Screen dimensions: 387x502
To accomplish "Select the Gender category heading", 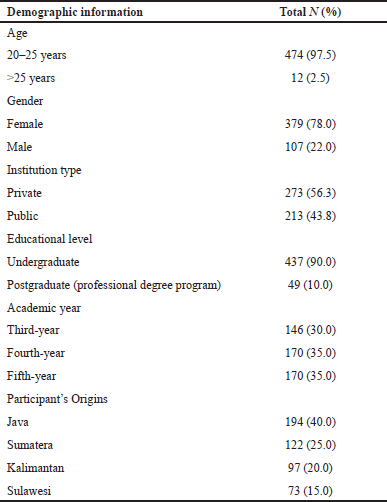I will point(25,101).
